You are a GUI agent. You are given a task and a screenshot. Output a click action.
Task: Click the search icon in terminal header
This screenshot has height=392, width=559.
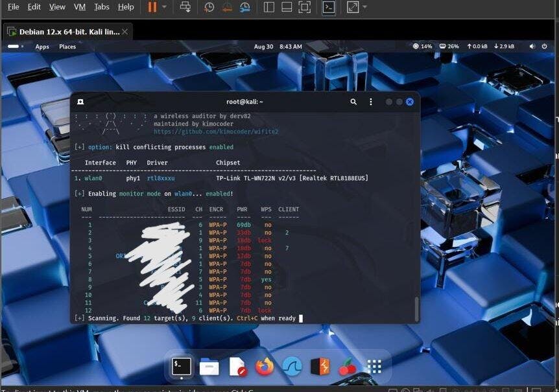tap(353, 102)
